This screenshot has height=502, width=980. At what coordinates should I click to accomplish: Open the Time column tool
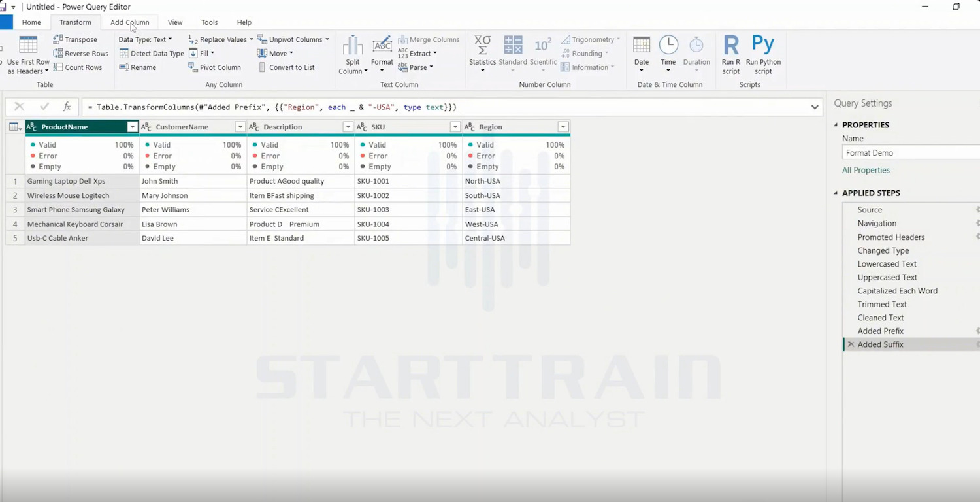pyautogui.click(x=668, y=54)
